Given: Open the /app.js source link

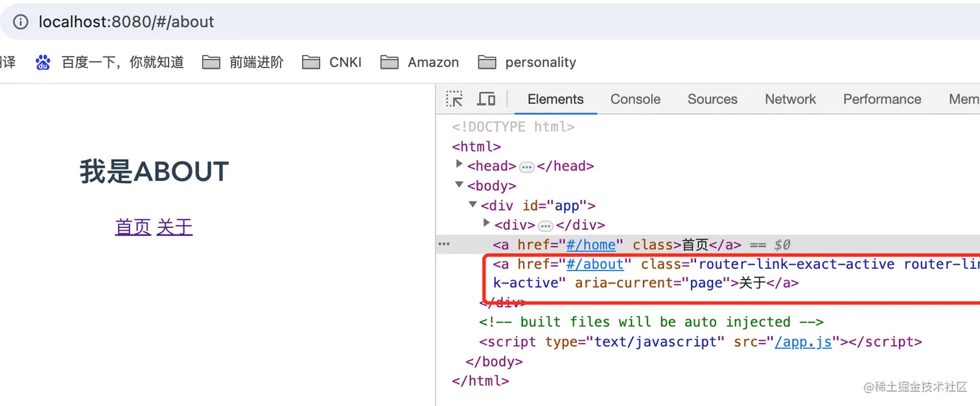Looking at the screenshot, I should click(803, 342).
